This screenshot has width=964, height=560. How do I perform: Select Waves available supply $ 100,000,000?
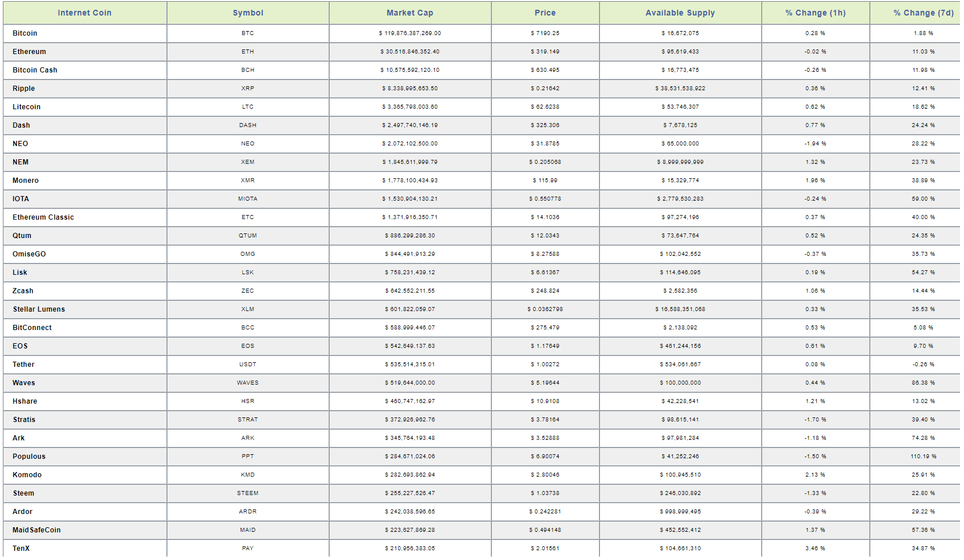click(x=680, y=383)
